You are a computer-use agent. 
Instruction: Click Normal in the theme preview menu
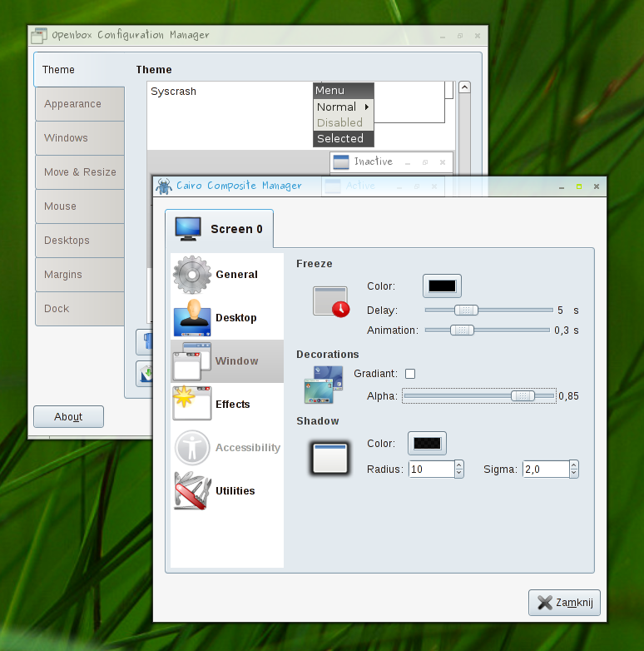tap(343, 107)
